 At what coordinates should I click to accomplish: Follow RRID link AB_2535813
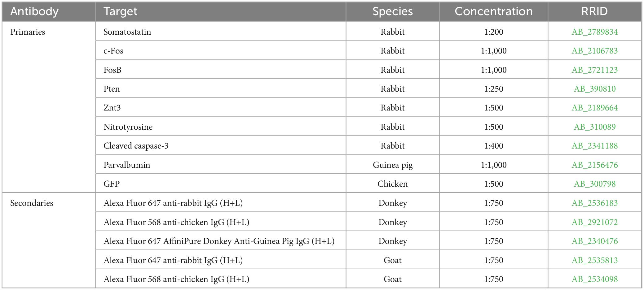click(594, 260)
